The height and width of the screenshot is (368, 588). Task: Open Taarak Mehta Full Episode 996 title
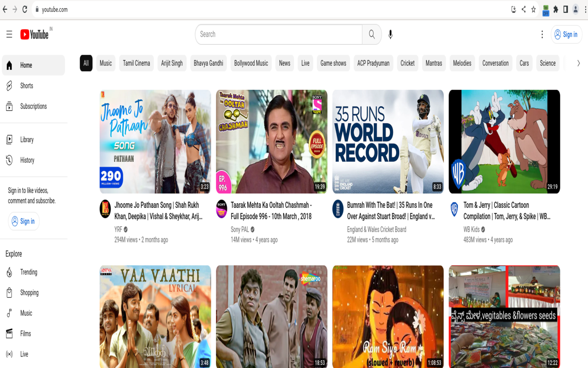271,211
